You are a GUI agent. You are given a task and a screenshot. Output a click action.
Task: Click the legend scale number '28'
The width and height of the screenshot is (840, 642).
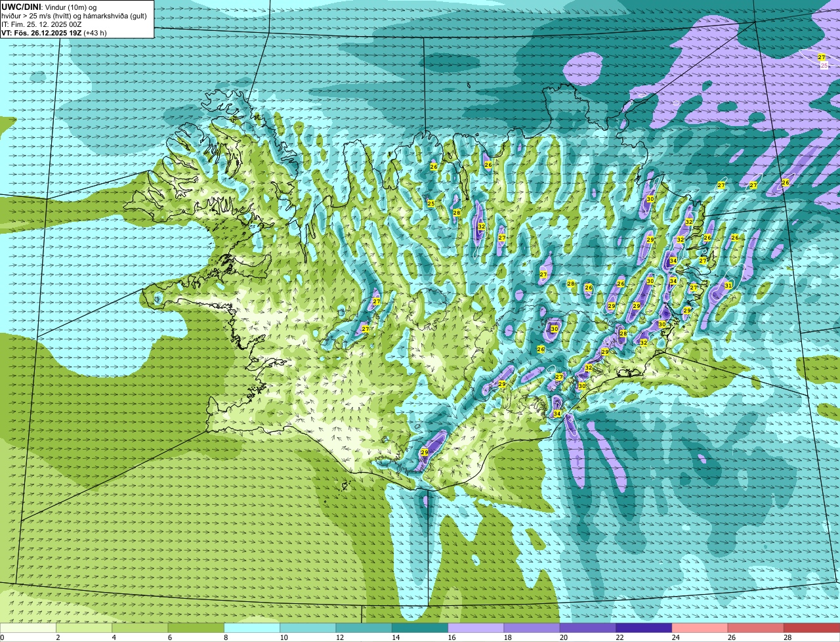[787, 637]
